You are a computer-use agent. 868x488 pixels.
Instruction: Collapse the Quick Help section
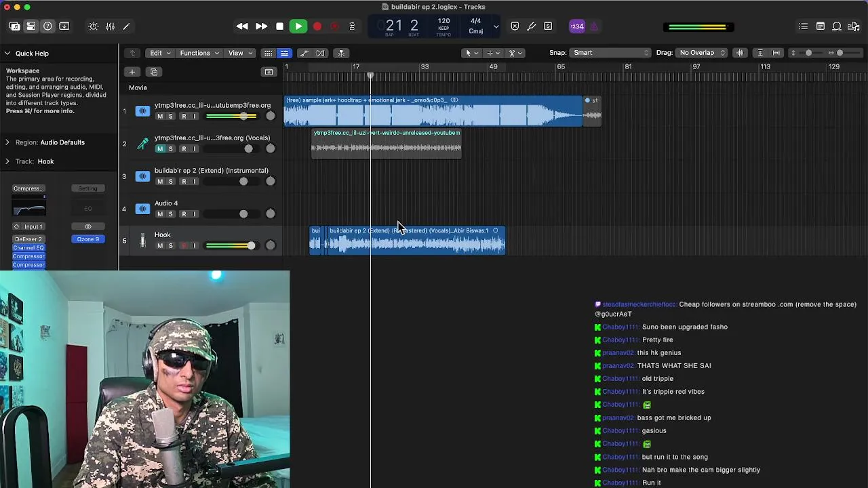pos(7,53)
